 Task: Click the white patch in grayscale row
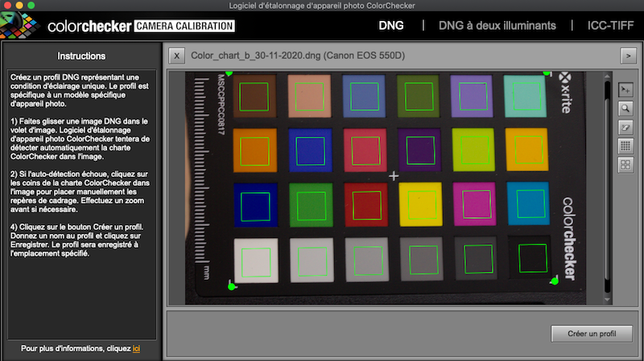click(x=256, y=261)
